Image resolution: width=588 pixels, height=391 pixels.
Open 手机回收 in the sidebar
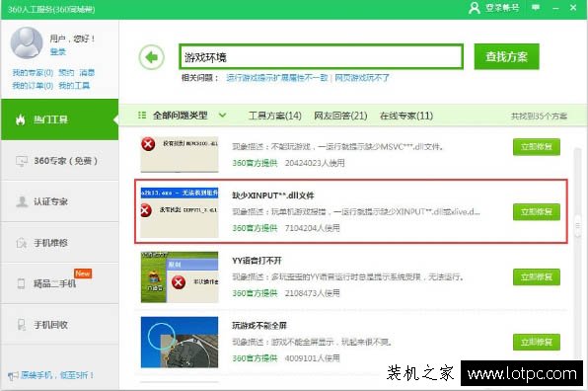click(x=59, y=325)
